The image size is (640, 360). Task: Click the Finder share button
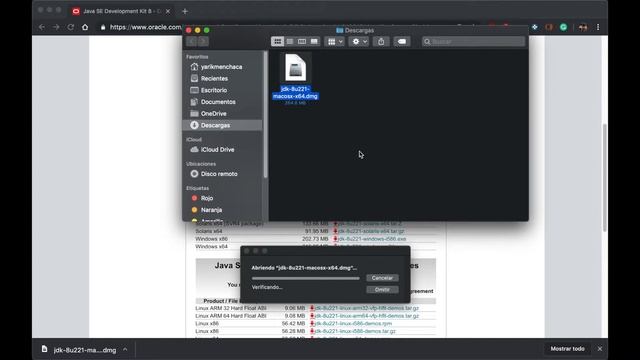381,41
